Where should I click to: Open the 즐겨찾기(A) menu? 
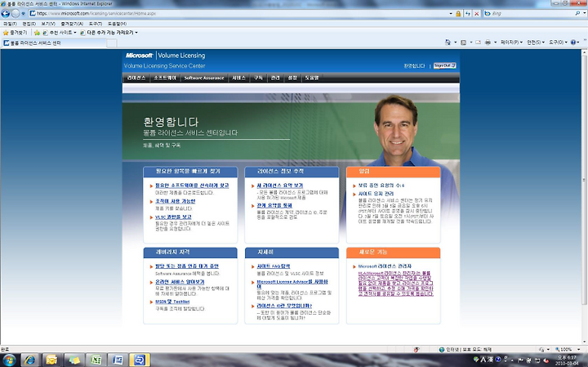pos(72,24)
